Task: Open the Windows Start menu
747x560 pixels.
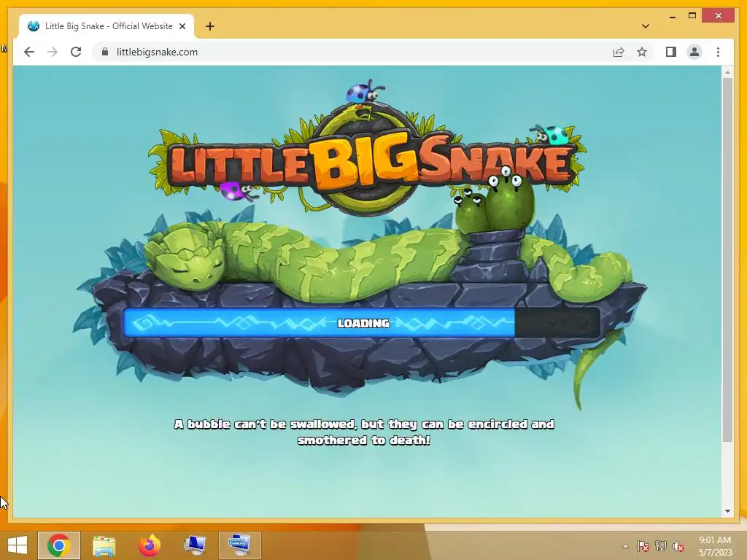Action: tap(18, 545)
